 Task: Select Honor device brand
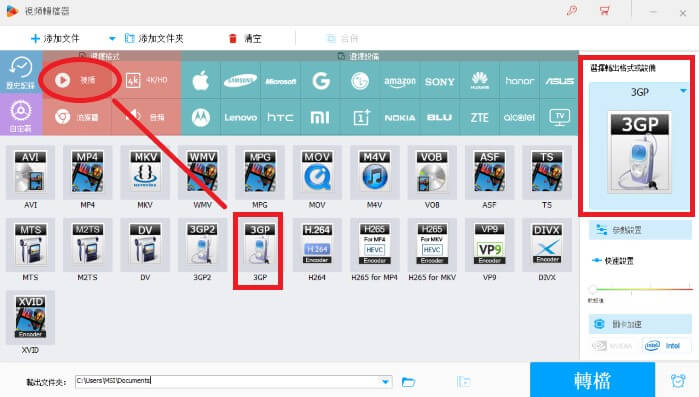coord(519,81)
